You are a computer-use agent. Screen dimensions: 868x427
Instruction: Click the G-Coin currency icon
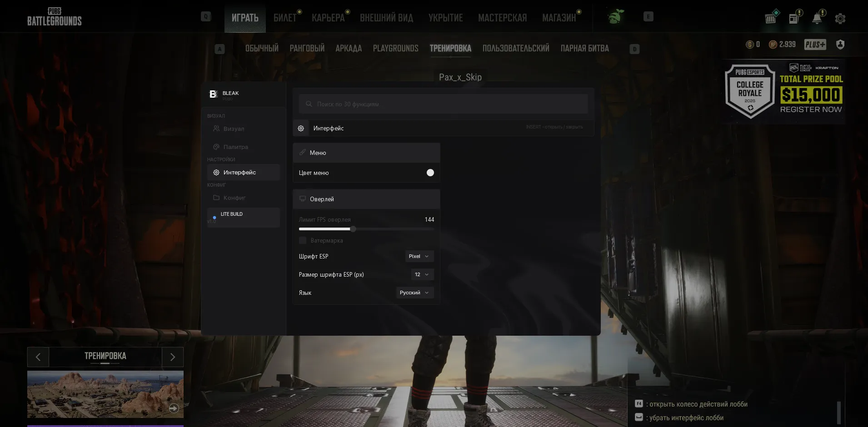(750, 45)
